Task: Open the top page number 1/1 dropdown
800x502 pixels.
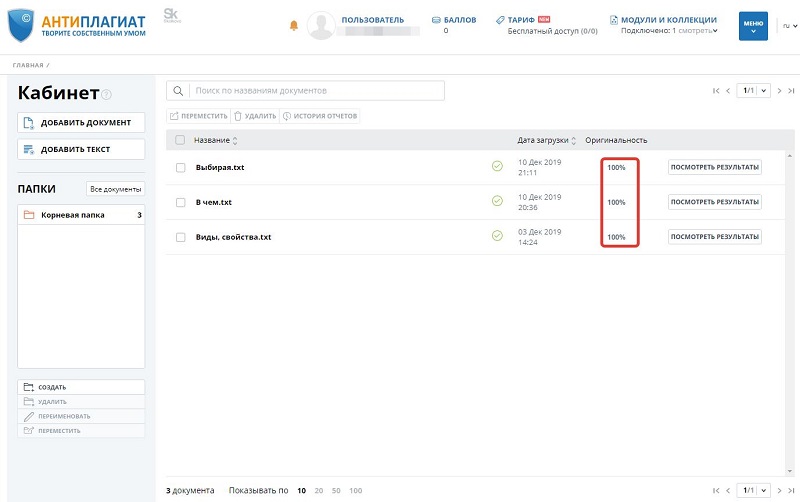Action: (754, 91)
